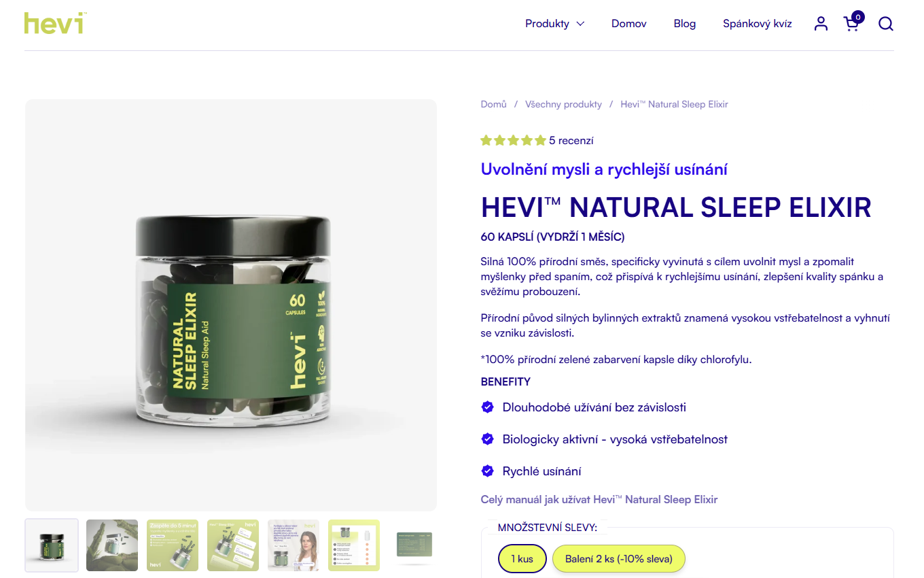Click the Hevi logo in the header
The image size is (924, 578).
[55, 23]
